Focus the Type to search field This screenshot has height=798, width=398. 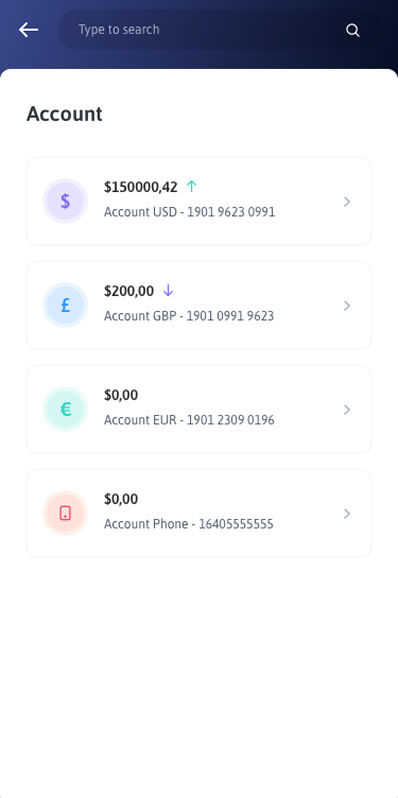pos(204,30)
